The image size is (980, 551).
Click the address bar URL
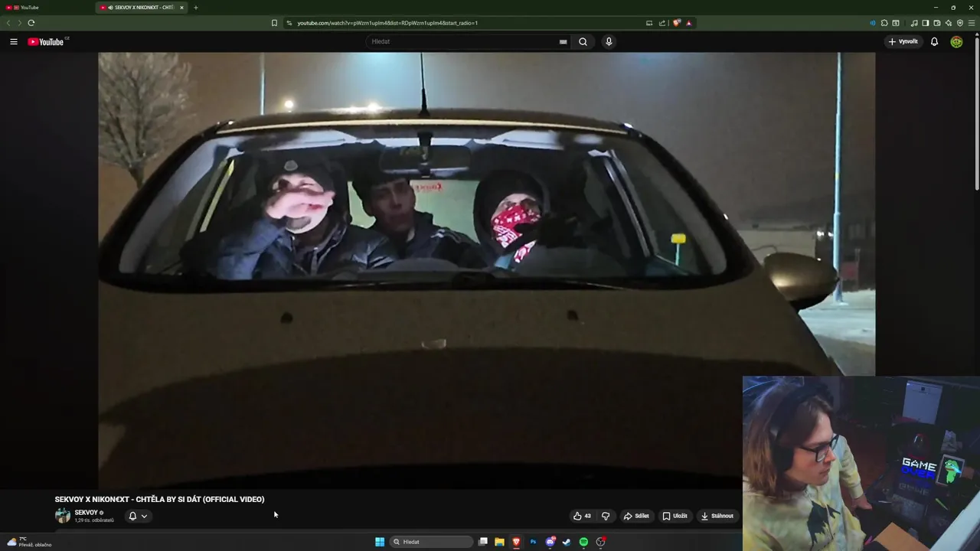(x=387, y=23)
